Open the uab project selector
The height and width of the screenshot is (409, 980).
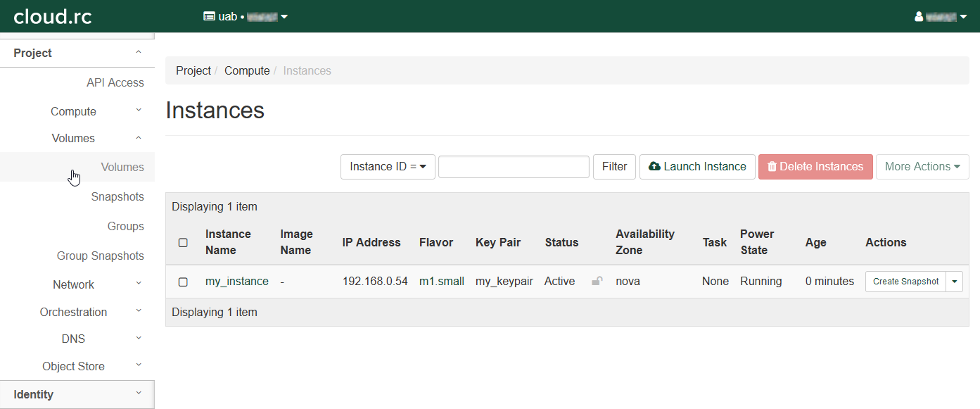click(x=246, y=16)
